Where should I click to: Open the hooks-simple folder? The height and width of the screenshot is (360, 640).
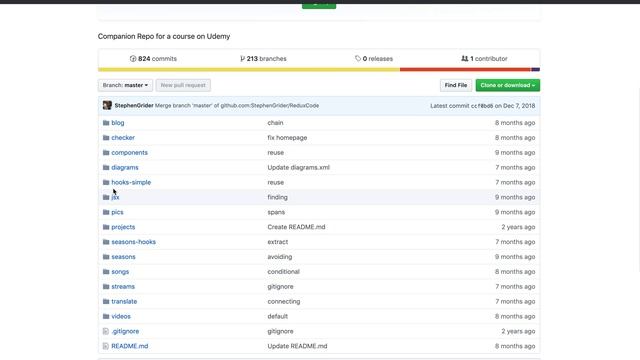131,182
